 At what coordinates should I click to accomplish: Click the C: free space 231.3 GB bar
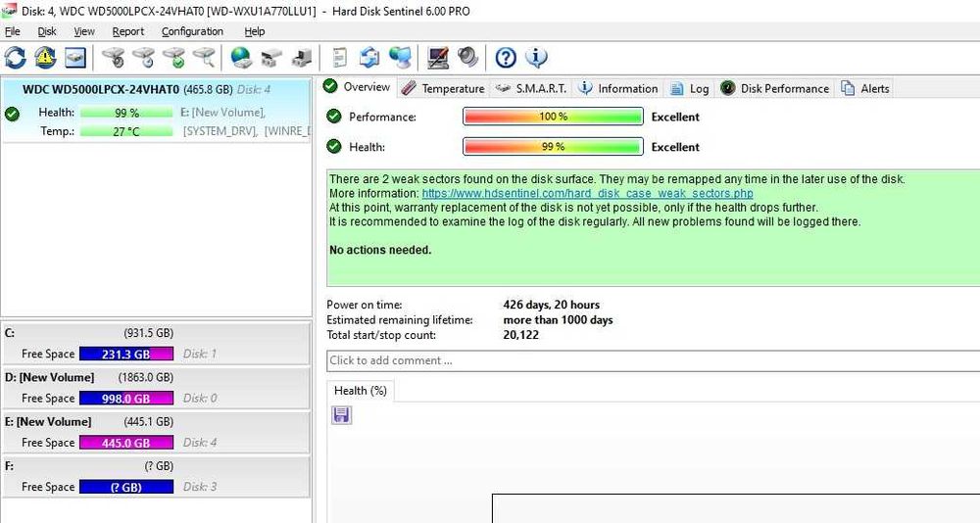(126, 354)
